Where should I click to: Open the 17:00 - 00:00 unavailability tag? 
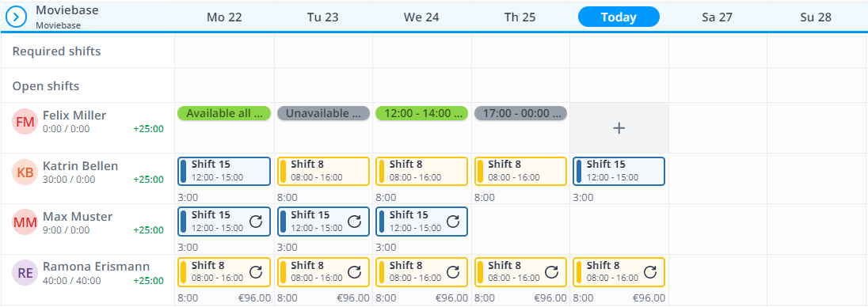click(520, 113)
